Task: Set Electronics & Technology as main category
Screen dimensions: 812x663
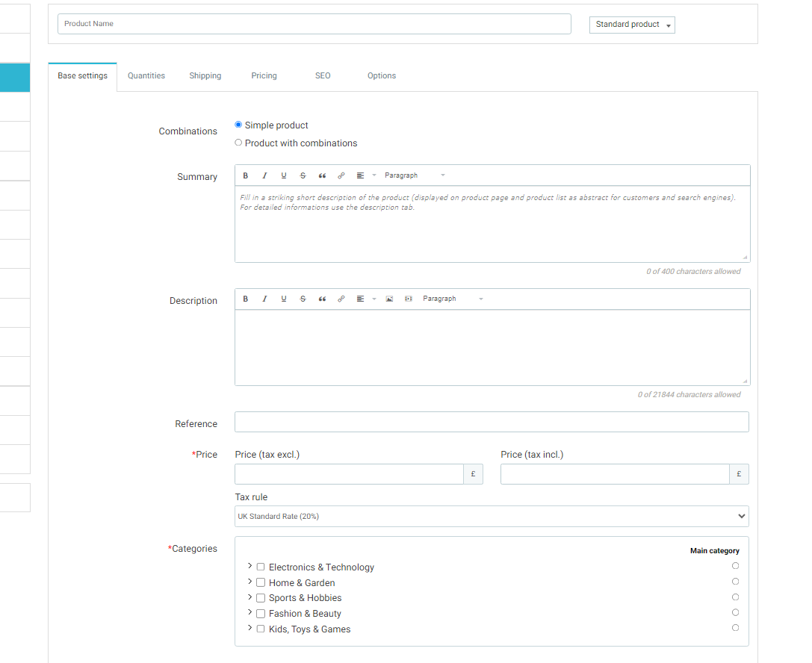Action: click(735, 566)
